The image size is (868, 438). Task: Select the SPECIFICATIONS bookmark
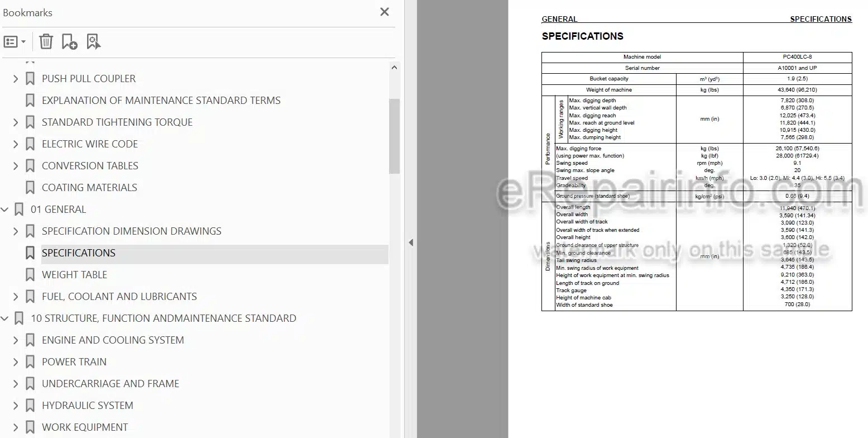point(79,253)
